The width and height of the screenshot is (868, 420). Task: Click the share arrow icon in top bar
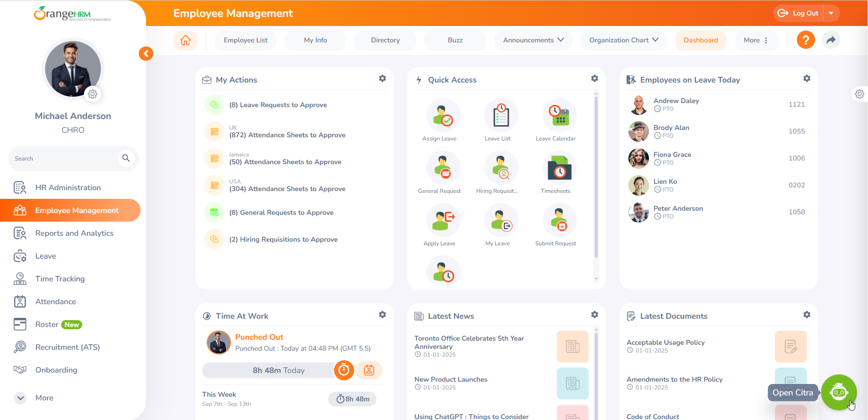(x=831, y=40)
